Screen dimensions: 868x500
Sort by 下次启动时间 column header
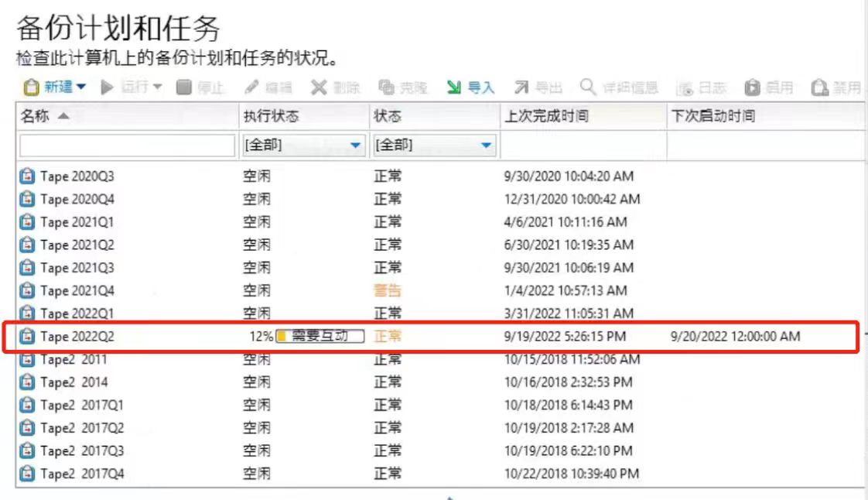(x=766, y=116)
